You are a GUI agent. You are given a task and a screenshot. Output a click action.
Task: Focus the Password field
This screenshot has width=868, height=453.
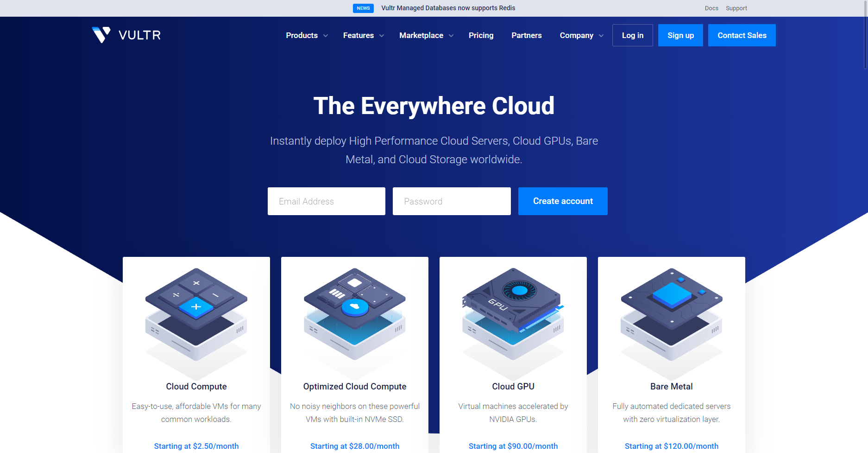pos(452,201)
